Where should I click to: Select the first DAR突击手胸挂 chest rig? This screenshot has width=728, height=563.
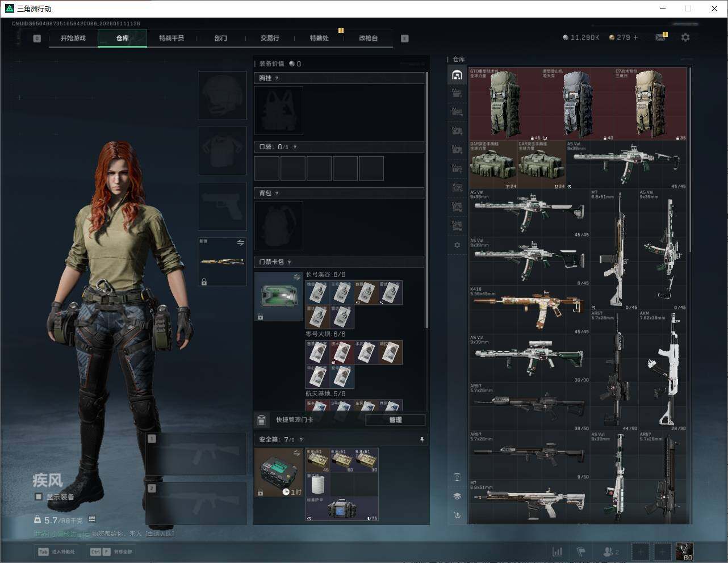(x=493, y=165)
